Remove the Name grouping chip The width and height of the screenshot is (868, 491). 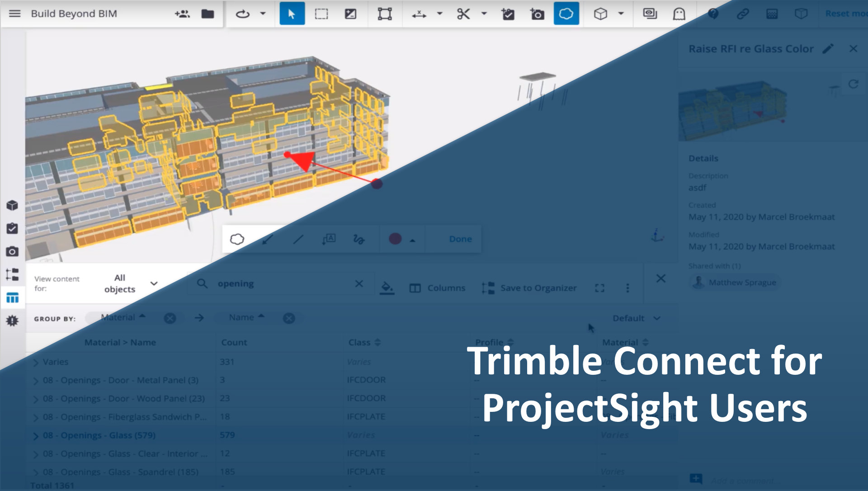click(289, 318)
